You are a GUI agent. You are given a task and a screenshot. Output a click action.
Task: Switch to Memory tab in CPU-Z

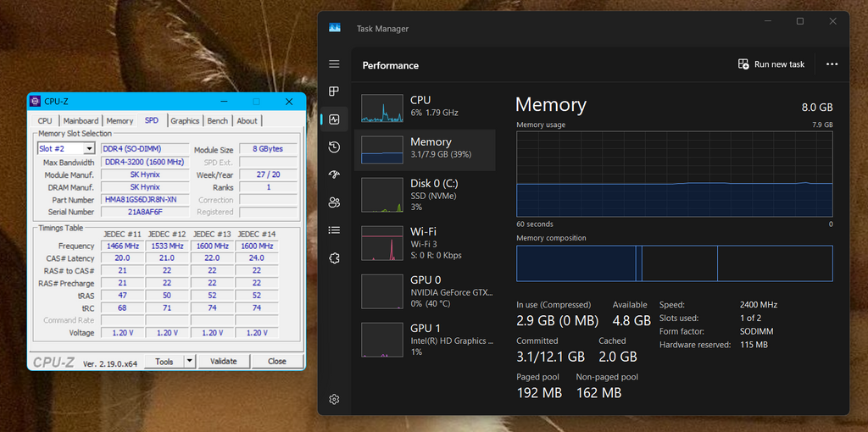point(120,120)
